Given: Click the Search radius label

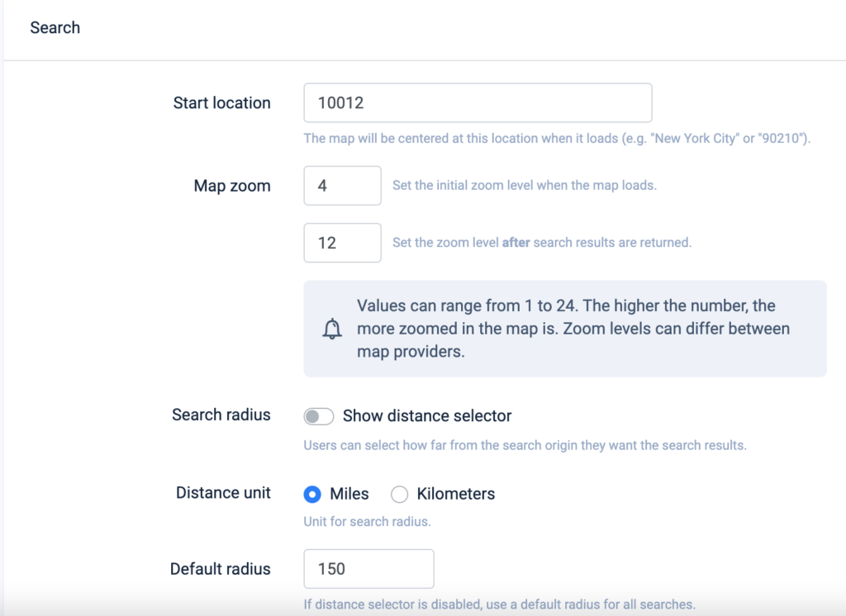Looking at the screenshot, I should [220, 415].
